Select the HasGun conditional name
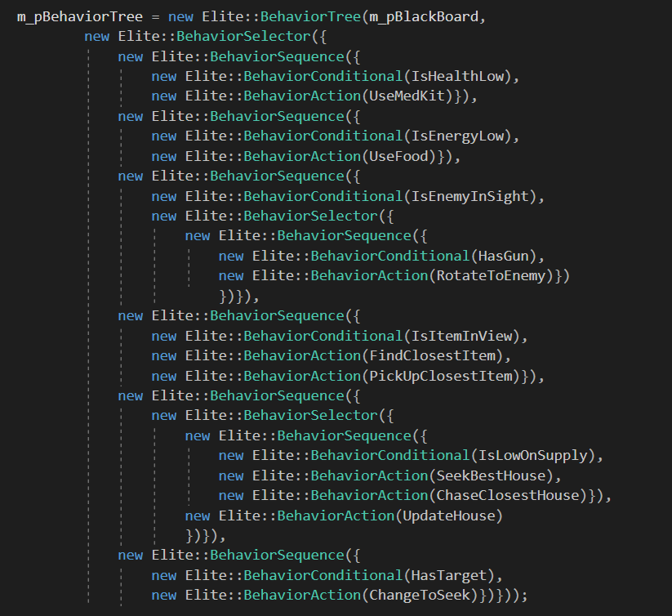 tap(504, 256)
